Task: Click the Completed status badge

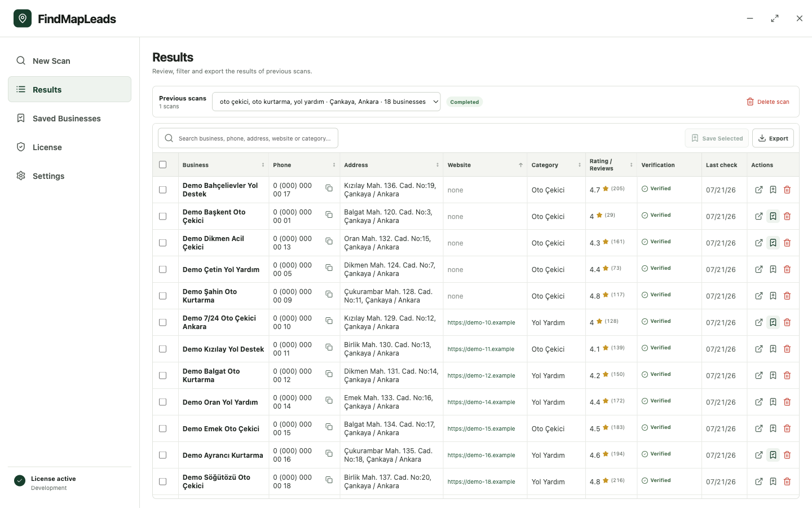Action: (x=465, y=102)
